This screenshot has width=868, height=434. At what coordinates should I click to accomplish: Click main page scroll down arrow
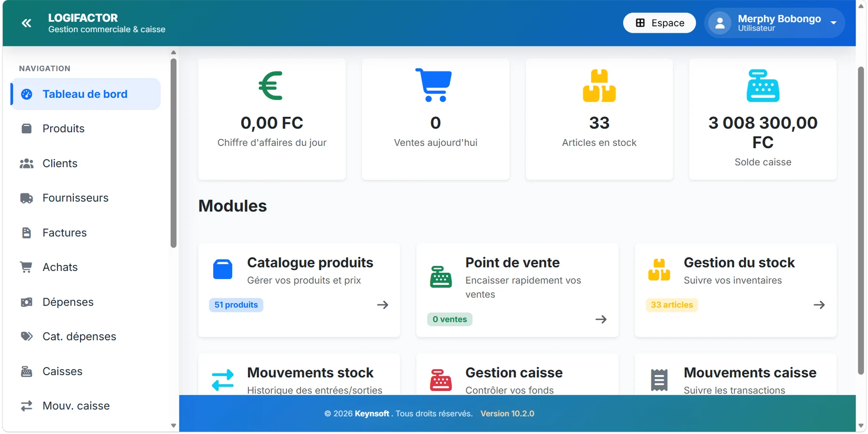coord(861,426)
